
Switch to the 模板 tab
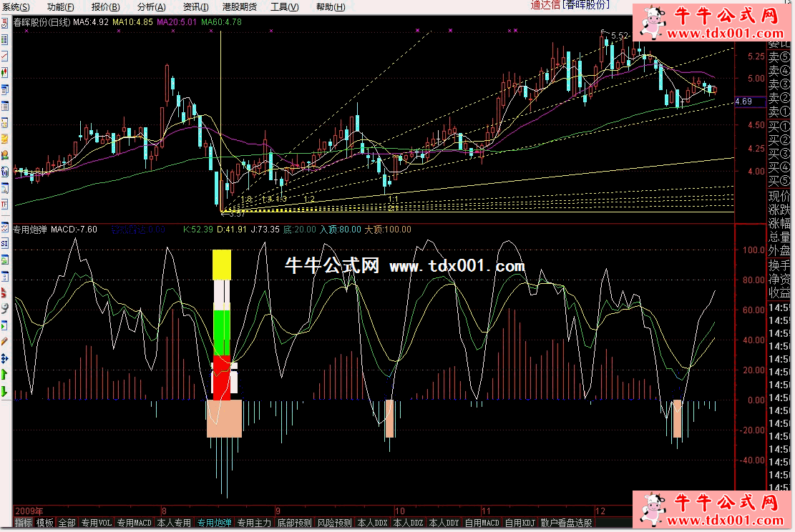tap(44, 523)
